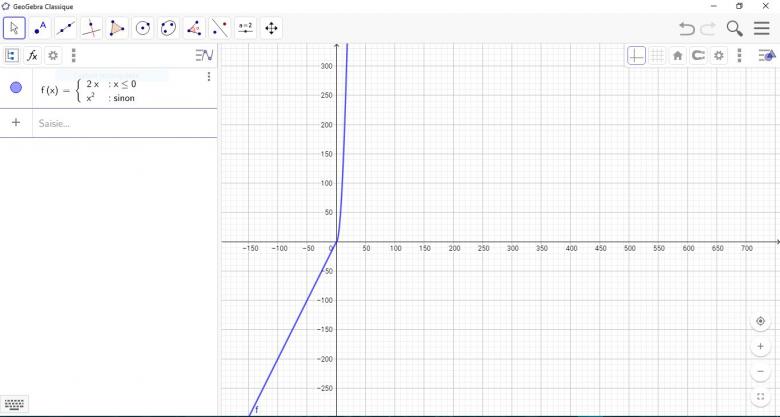Open more options for function f
This screenshot has width=780, height=417.
click(x=208, y=77)
